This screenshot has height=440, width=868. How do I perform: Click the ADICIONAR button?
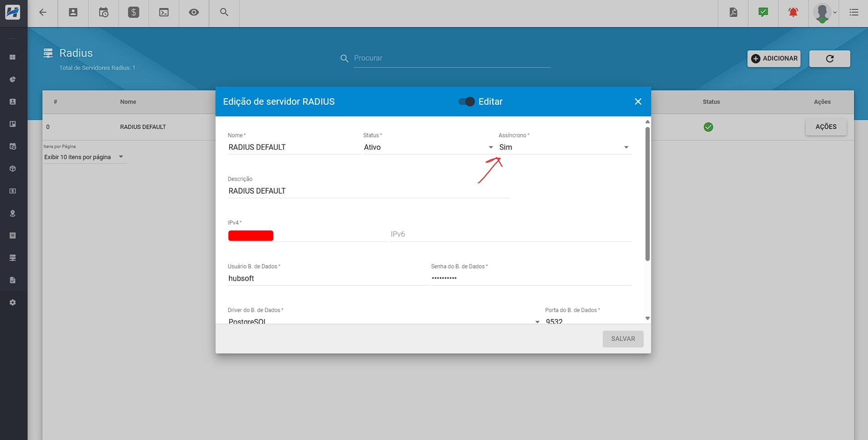tap(774, 59)
